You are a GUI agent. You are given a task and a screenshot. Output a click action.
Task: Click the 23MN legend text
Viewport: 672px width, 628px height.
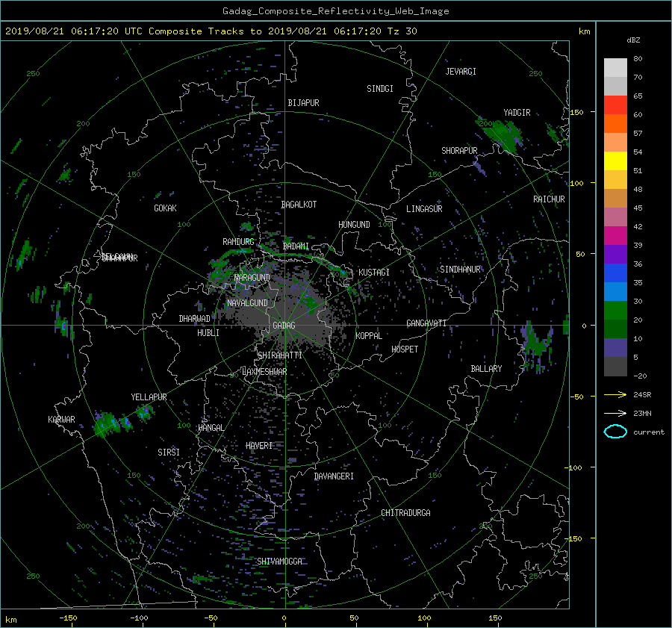pos(642,414)
